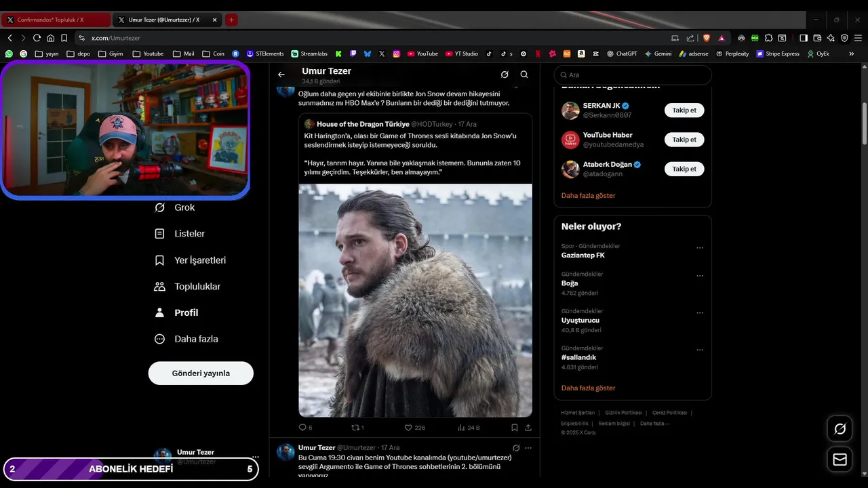Open the Brave Wallet icon
This screenshot has height=488, width=868.
pos(817,38)
